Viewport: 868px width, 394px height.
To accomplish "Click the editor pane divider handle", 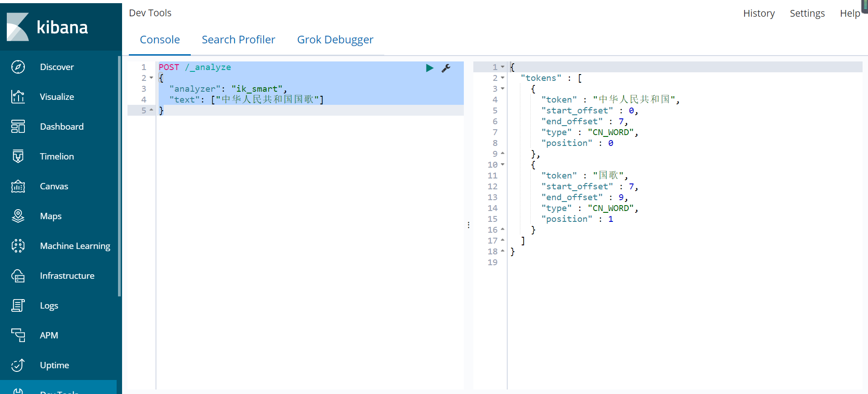I will (x=468, y=225).
